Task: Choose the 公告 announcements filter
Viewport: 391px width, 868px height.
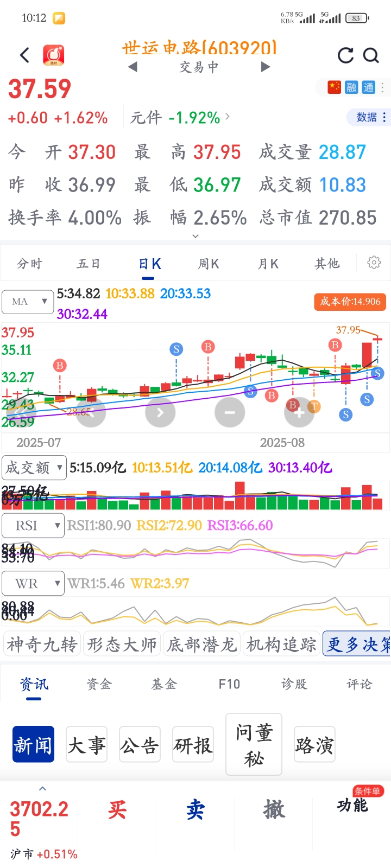Action: [140, 744]
